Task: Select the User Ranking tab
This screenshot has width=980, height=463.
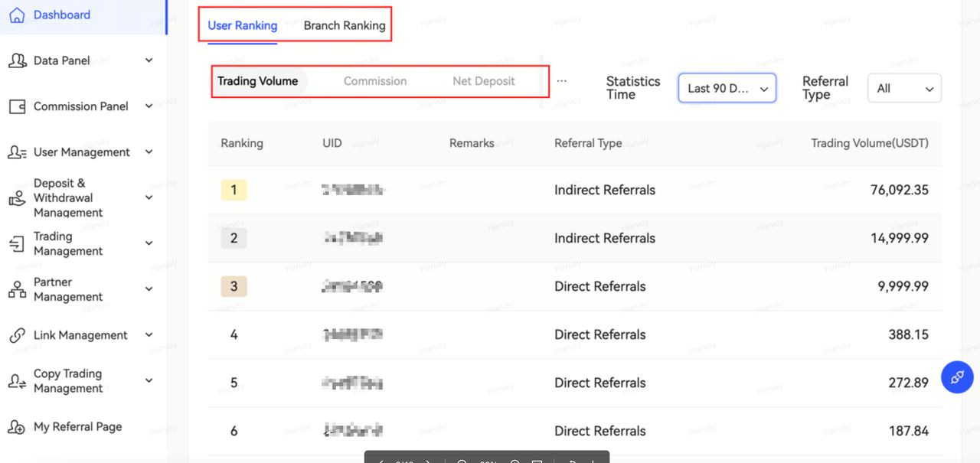Action: pos(243,25)
